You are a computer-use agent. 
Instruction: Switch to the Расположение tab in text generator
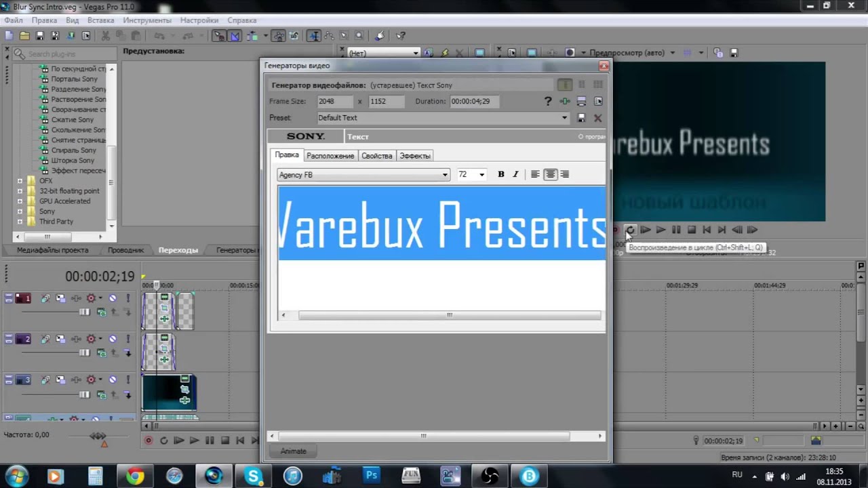330,156
